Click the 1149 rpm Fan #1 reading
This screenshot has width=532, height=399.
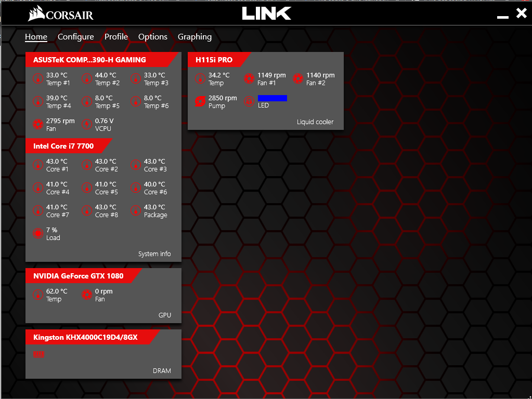click(x=271, y=75)
